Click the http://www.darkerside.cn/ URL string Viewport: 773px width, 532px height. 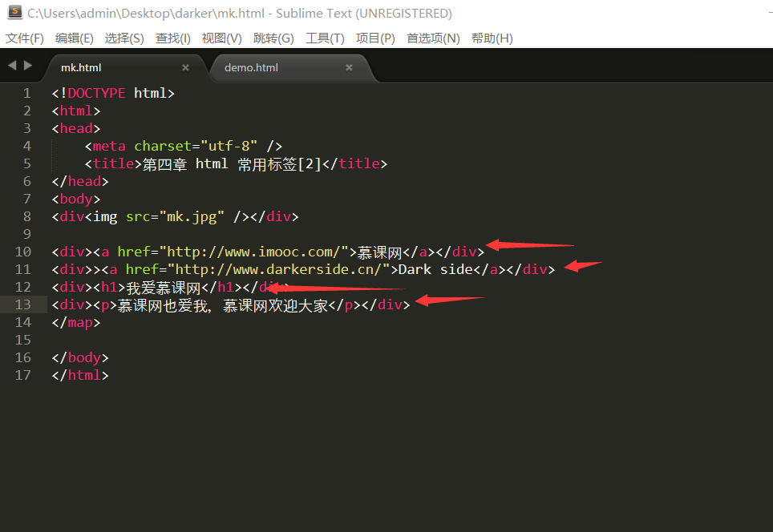point(278,269)
